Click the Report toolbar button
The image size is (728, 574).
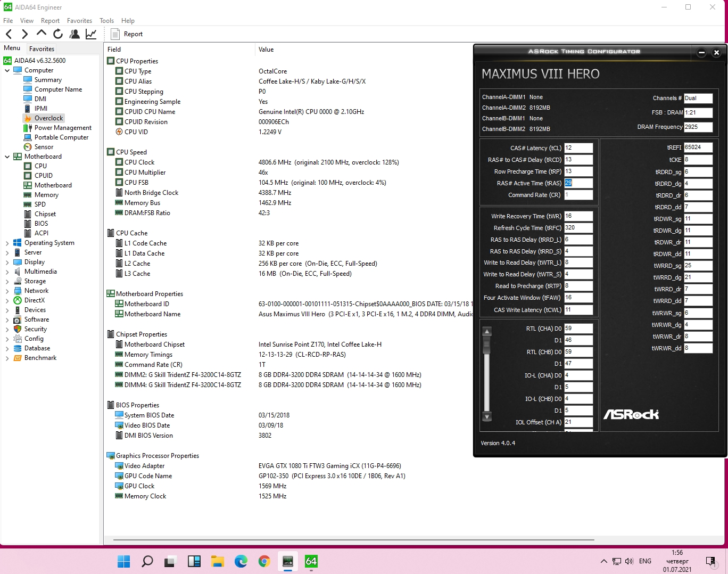coord(127,34)
